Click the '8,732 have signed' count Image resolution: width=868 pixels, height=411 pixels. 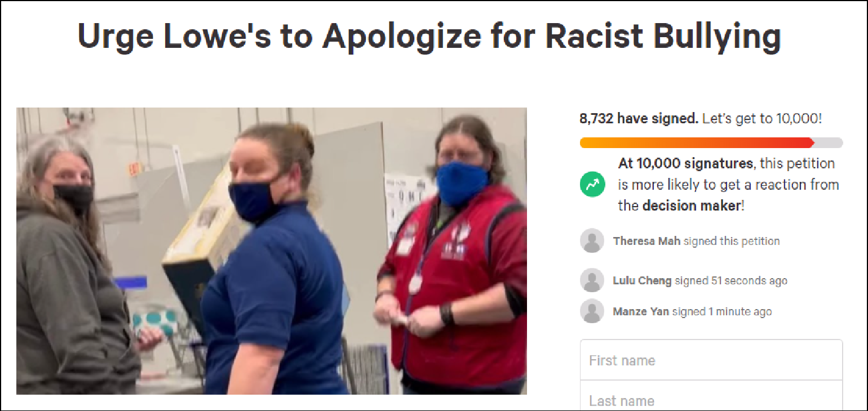point(639,119)
